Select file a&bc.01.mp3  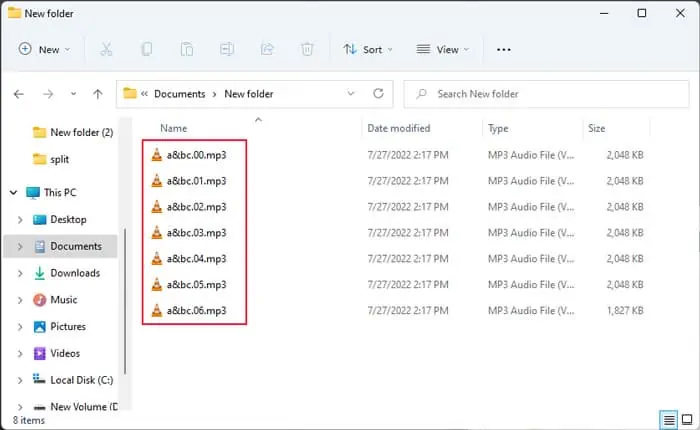click(196, 181)
